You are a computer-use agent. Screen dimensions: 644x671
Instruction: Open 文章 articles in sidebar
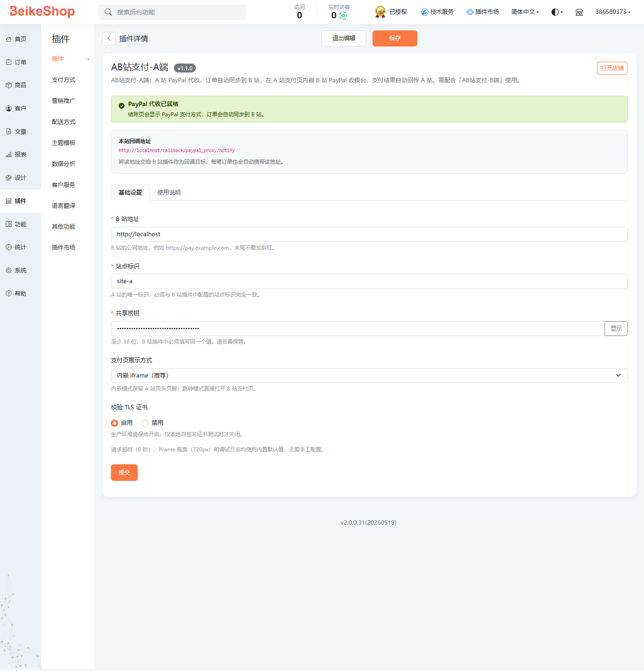21,132
